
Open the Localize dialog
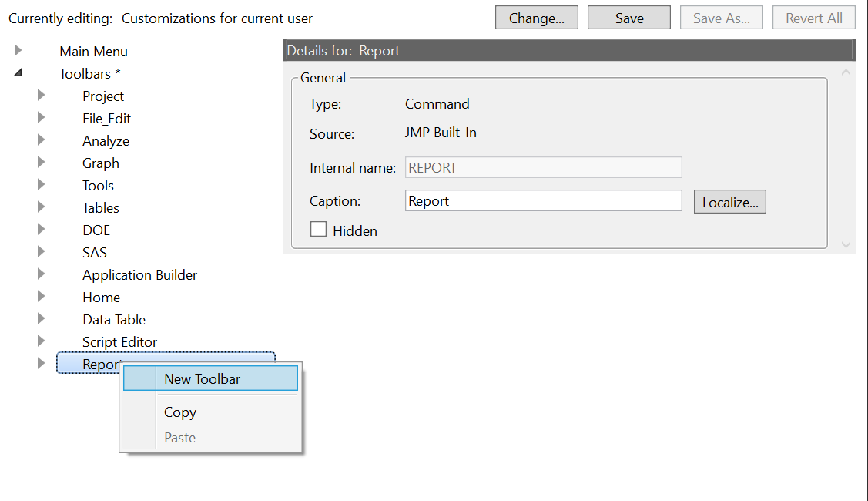tap(729, 201)
